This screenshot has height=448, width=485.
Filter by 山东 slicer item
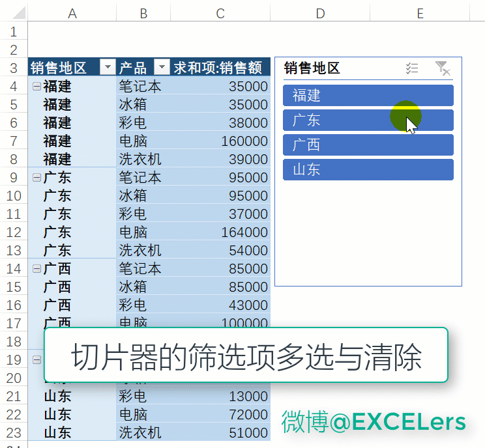pyautogui.click(x=368, y=169)
